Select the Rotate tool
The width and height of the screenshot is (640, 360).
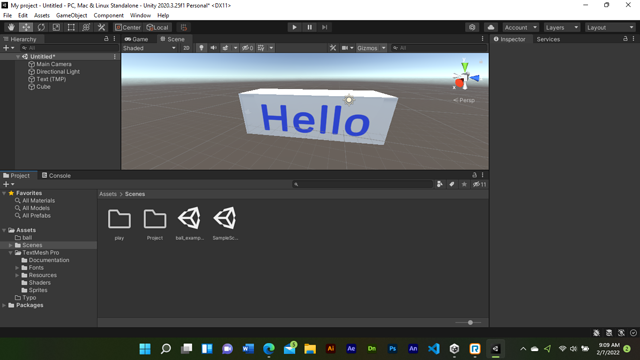click(41, 27)
